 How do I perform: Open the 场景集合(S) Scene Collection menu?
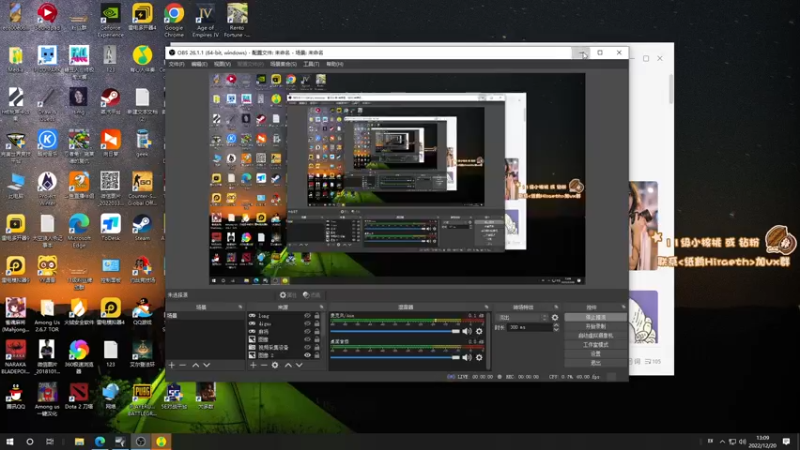pyautogui.click(x=283, y=64)
